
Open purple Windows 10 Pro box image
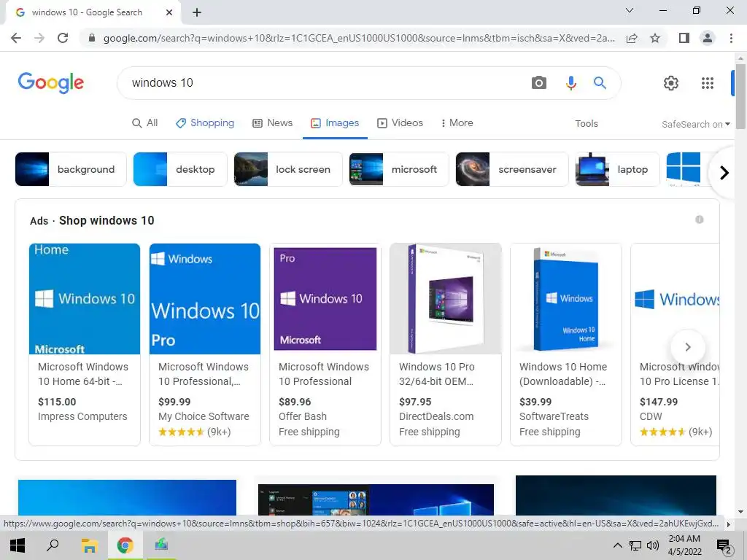click(446, 298)
